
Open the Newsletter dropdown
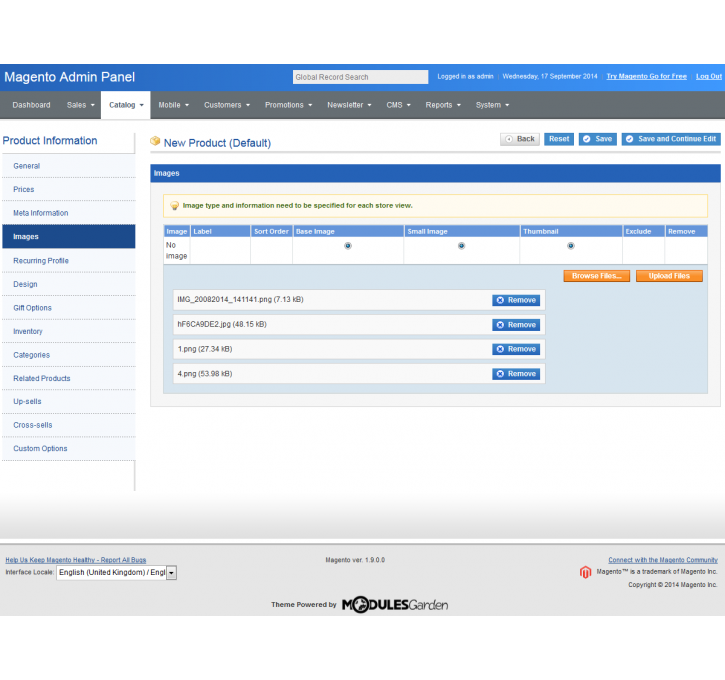coord(349,105)
